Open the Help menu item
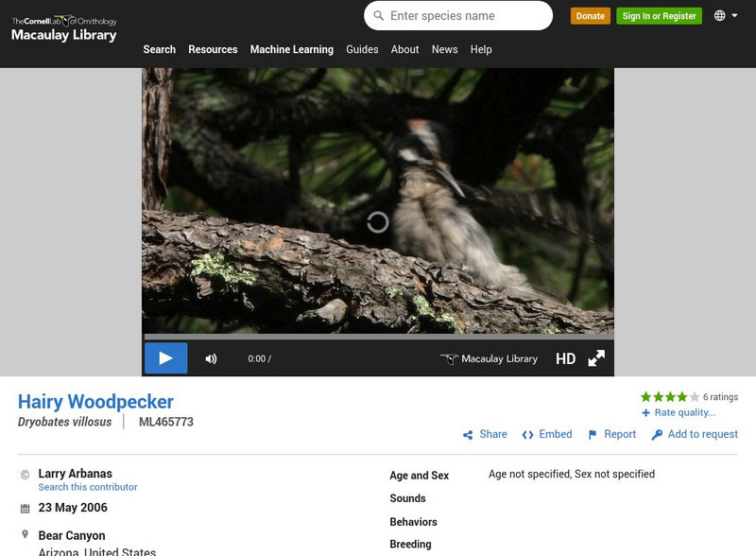The height and width of the screenshot is (556, 756). [x=481, y=49]
